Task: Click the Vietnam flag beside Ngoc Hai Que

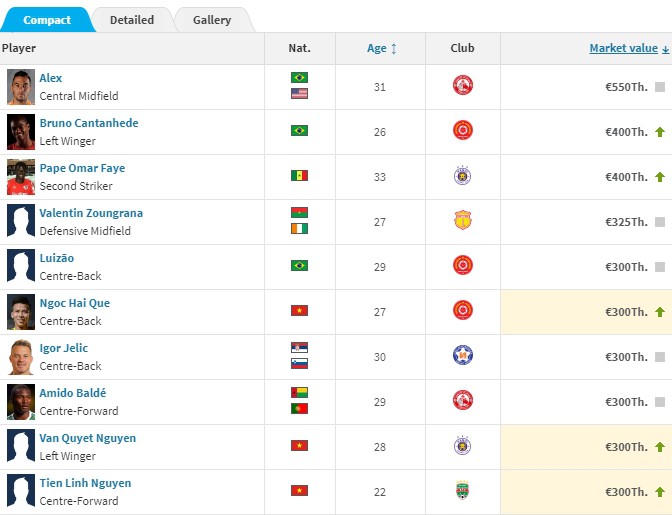Action: coord(299,311)
